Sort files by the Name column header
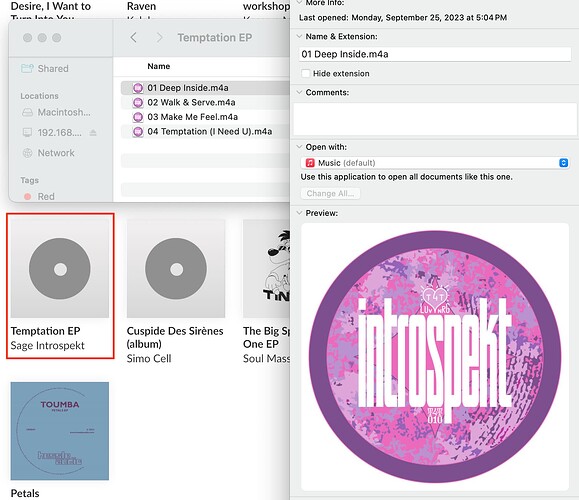Viewport: 579px width, 500px height. pos(159,66)
